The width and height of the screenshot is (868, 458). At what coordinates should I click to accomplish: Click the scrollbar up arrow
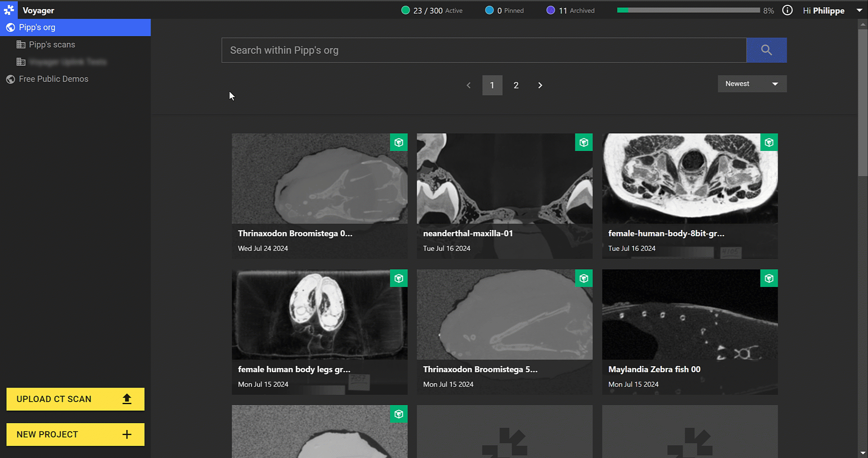click(863, 24)
